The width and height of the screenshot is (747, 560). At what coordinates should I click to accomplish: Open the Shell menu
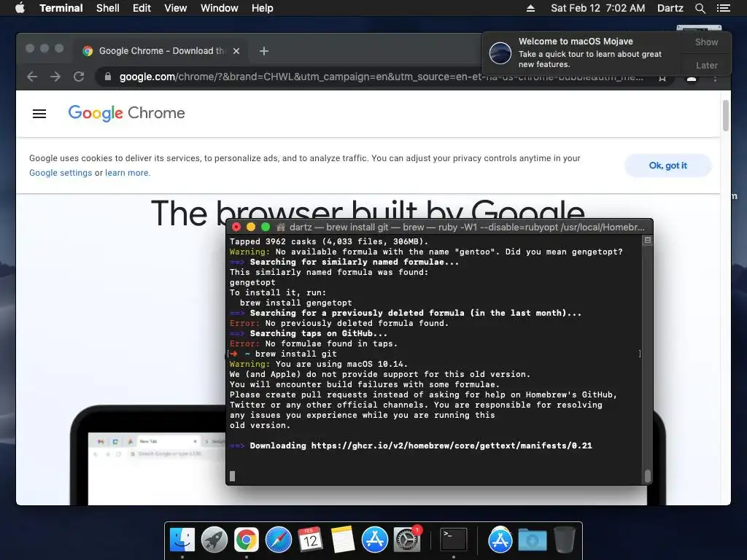[x=108, y=8]
